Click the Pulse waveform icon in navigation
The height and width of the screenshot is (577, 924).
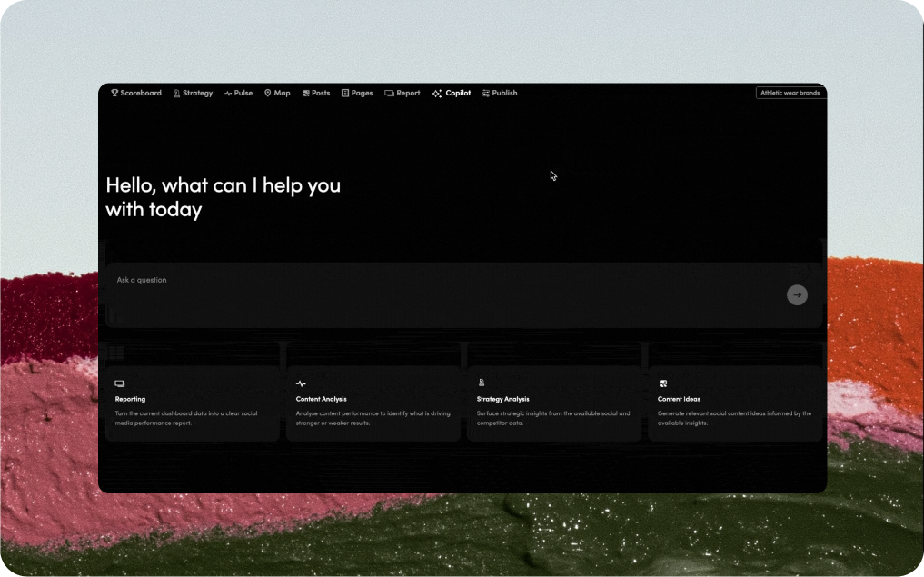point(228,93)
